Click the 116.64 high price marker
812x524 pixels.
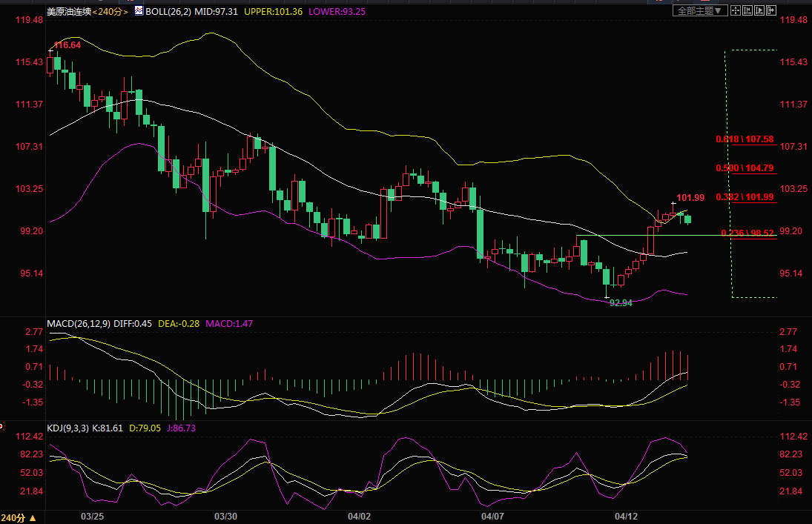click(67, 45)
